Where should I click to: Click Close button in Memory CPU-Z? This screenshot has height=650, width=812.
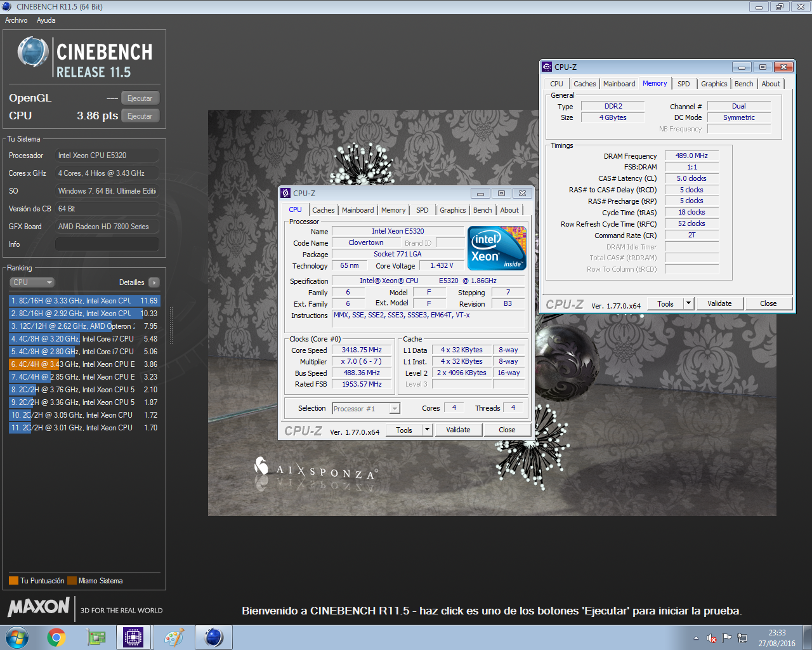[x=768, y=303]
